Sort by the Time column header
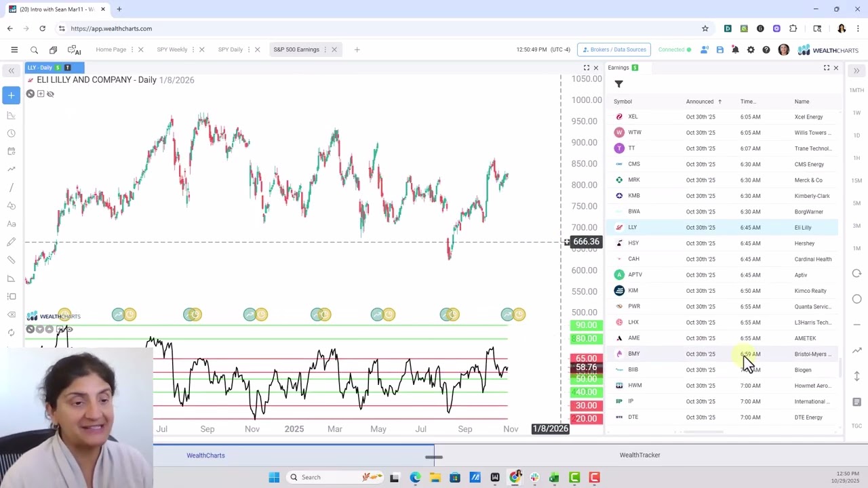Image resolution: width=868 pixels, height=488 pixels. pyautogui.click(x=748, y=102)
